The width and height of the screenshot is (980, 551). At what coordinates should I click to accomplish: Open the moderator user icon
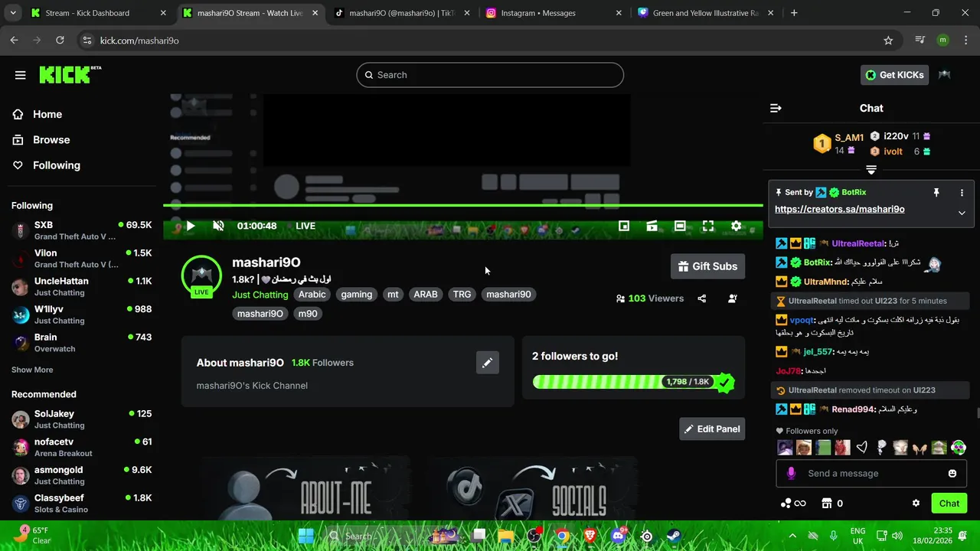click(733, 298)
